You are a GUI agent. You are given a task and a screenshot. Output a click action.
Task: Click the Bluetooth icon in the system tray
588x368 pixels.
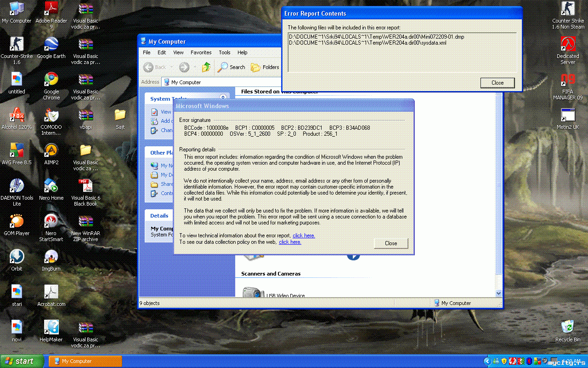tap(529, 361)
